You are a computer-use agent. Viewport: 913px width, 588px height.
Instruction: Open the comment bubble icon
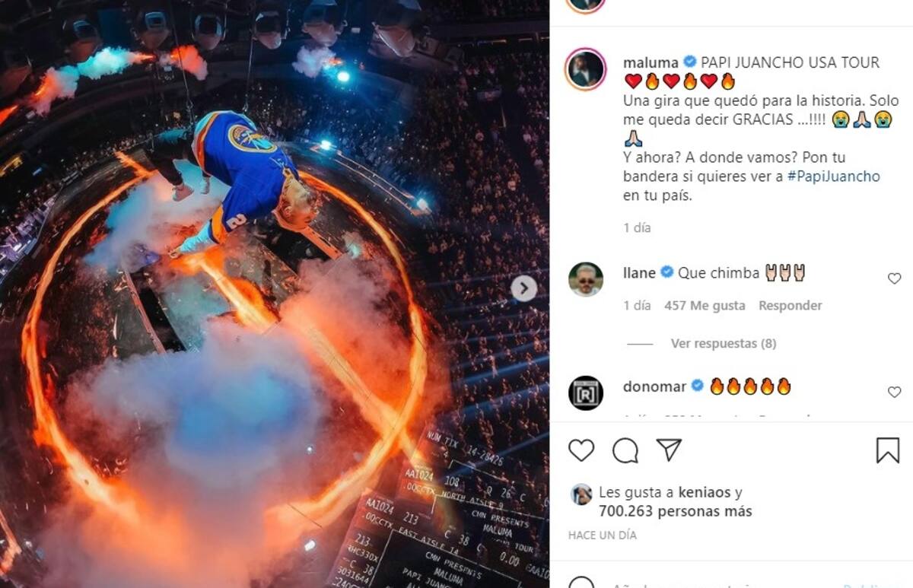point(625,450)
